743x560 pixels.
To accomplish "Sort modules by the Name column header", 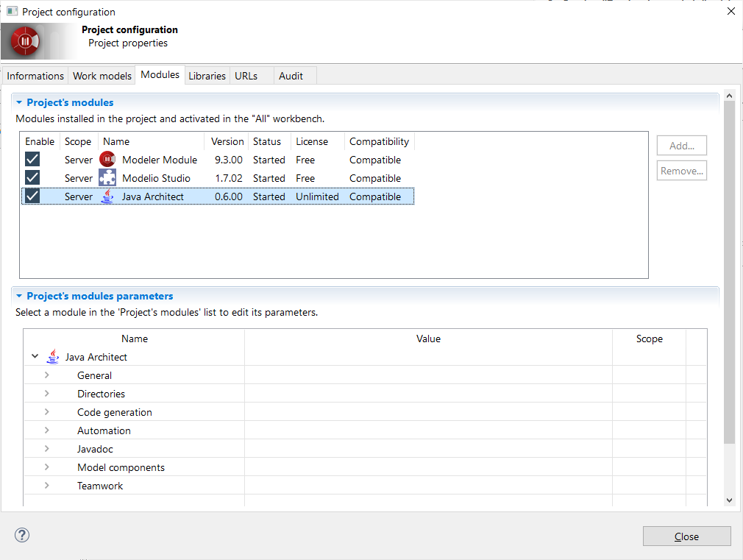I will [151, 141].
